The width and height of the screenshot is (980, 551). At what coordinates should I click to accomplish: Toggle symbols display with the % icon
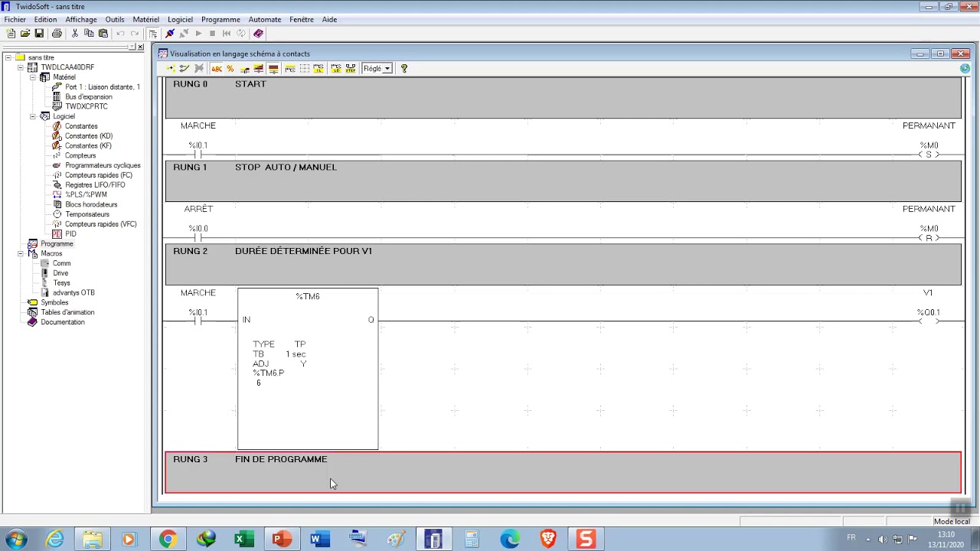230,69
